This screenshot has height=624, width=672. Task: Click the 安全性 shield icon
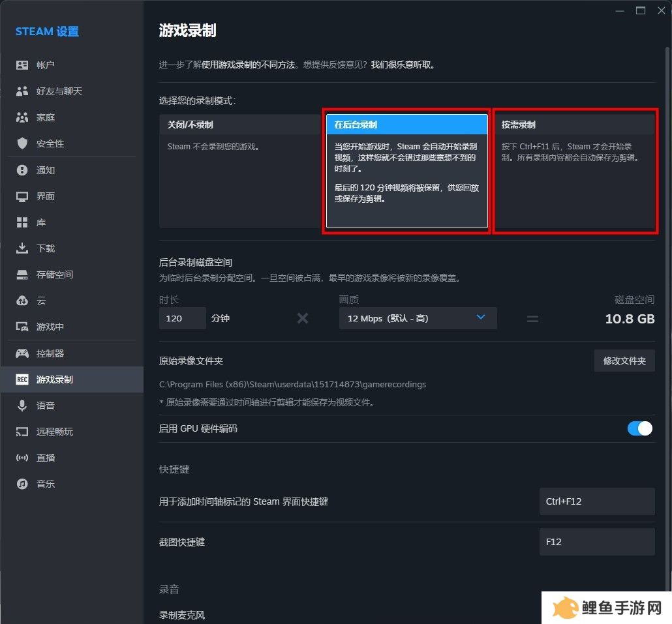[x=22, y=143]
